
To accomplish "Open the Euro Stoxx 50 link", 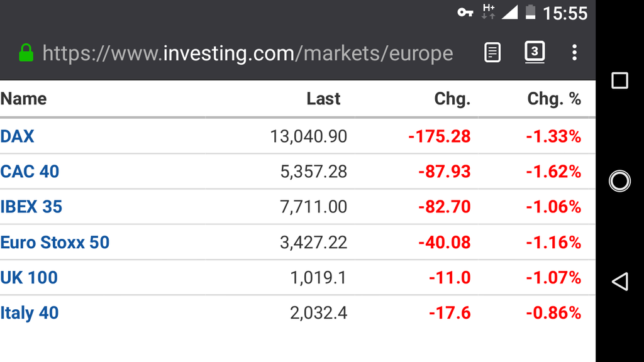I will (55, 242).
